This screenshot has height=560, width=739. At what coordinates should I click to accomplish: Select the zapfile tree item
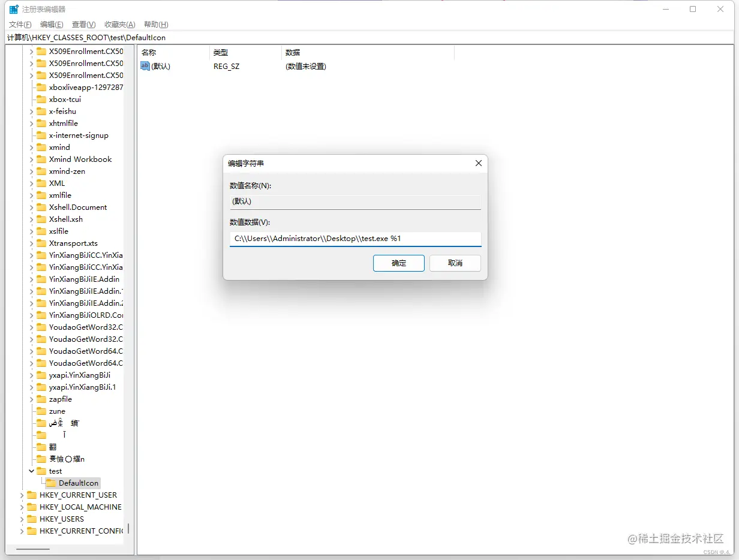[61, 399]
